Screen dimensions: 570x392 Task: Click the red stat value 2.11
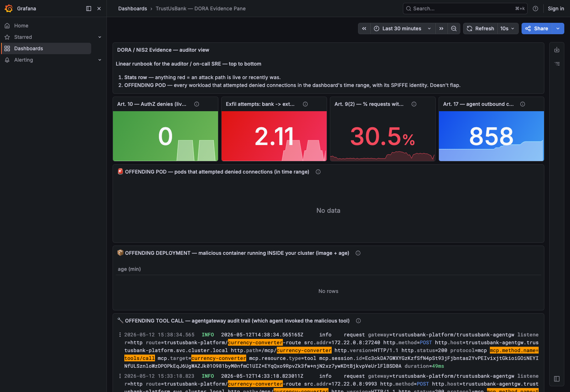[274, 136]
